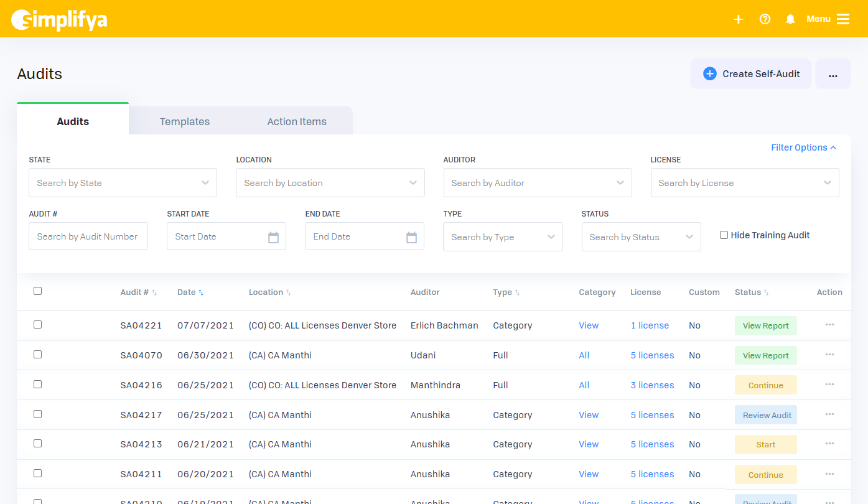Viewport: 868px width, 504px height.
Task: Open the End Date calendar icon
Action: 411,237
